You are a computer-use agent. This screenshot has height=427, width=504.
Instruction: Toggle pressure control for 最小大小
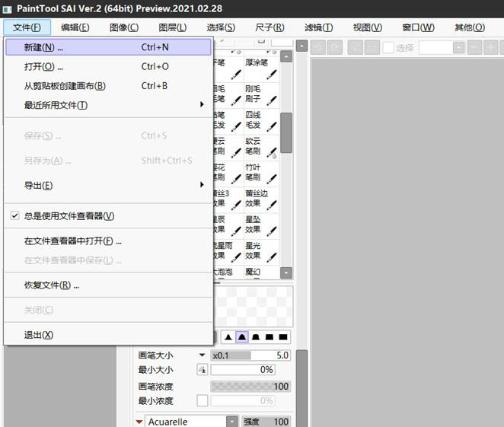(203, 370)
